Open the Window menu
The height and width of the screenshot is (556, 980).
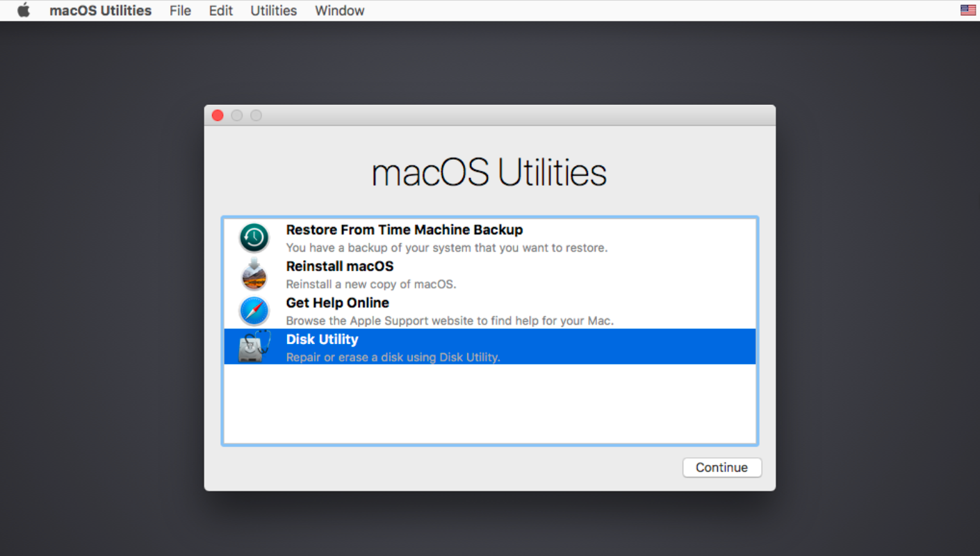(x=340, y=10)
